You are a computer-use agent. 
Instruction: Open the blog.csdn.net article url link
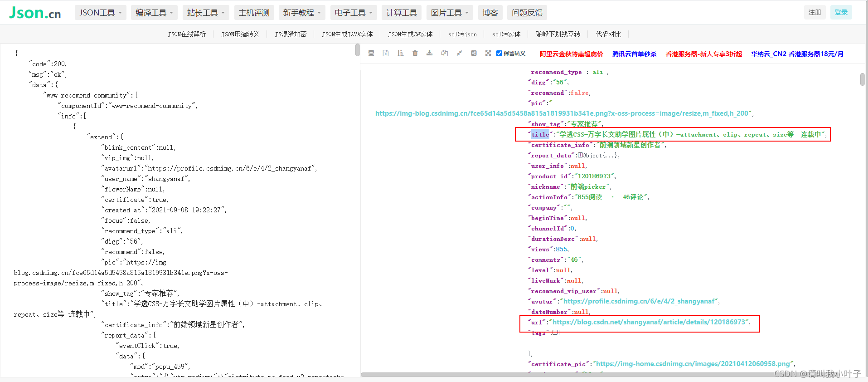[x=649, y=322]
